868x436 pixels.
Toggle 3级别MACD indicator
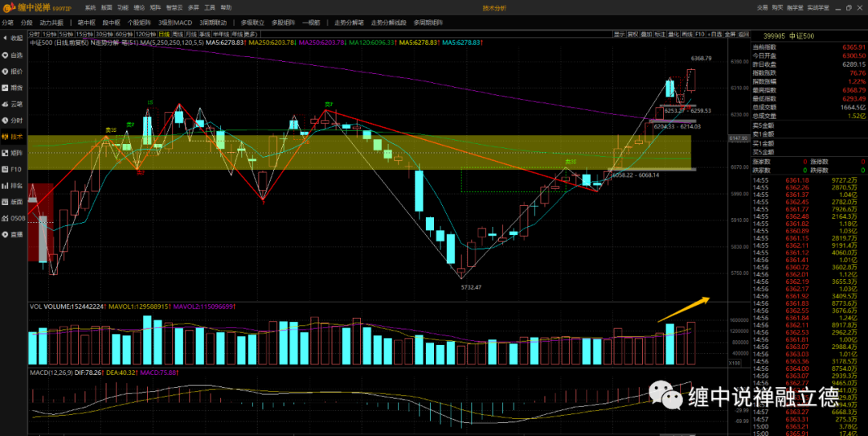click(175, 23)
